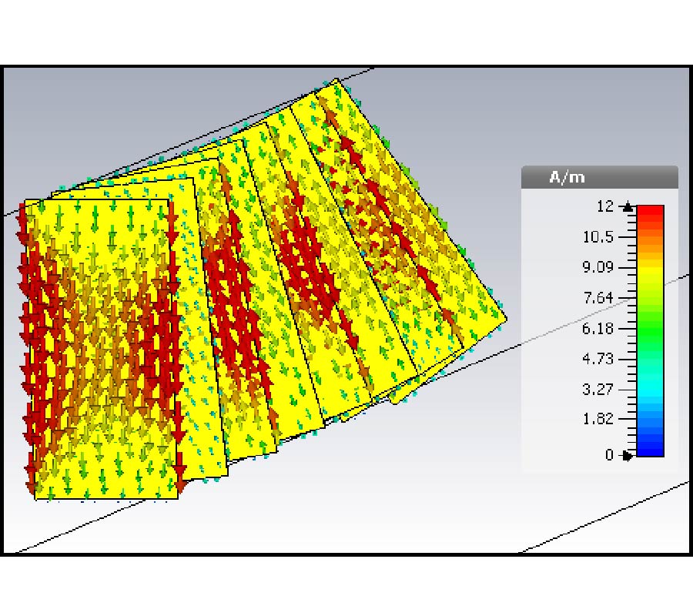
Task: Select the 4.73 value on the legend
Action: click(598, 359)
